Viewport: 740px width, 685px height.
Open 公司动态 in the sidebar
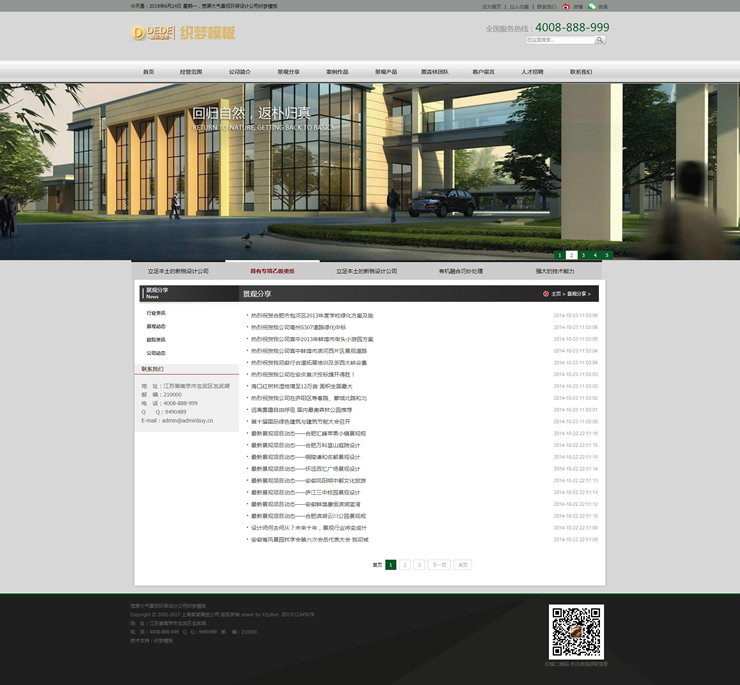pos(156,352)
